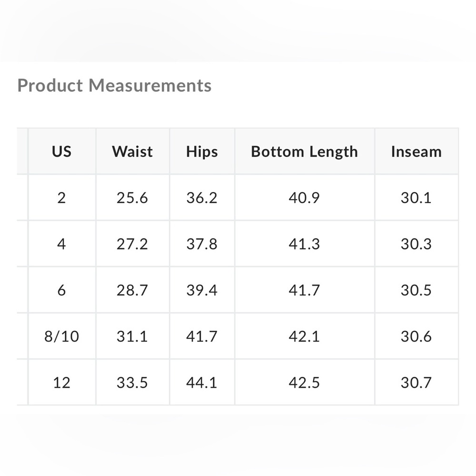Click hips value 44.1
The height and width of the screenshot is (476, 476).
click(202, 382)
